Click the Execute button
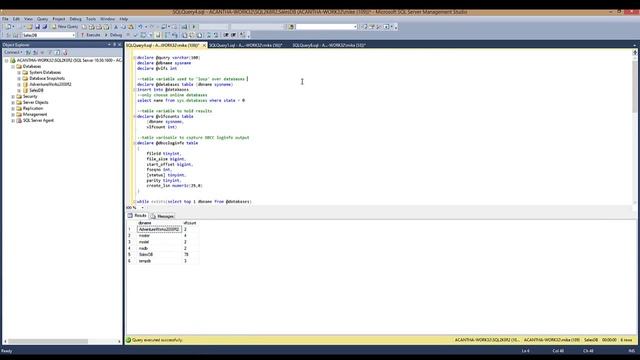 pyautogui.click(x=90, y=35)
